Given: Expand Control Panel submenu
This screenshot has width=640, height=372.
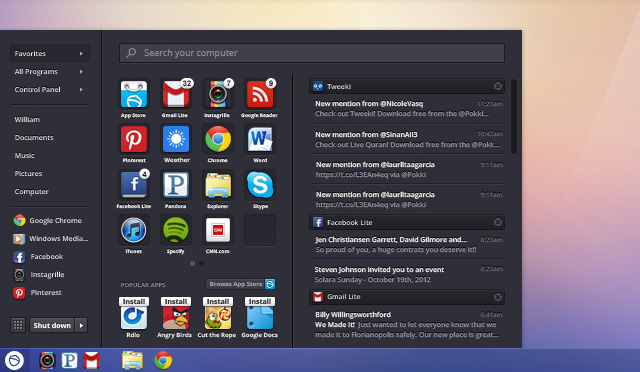Looking at the screenshot, I should (50, 89).
